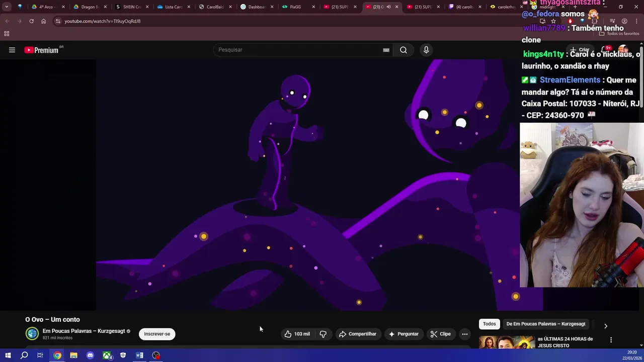Create a clip with Clipe button
Viewport: 644px width, 362px height.
441,334
